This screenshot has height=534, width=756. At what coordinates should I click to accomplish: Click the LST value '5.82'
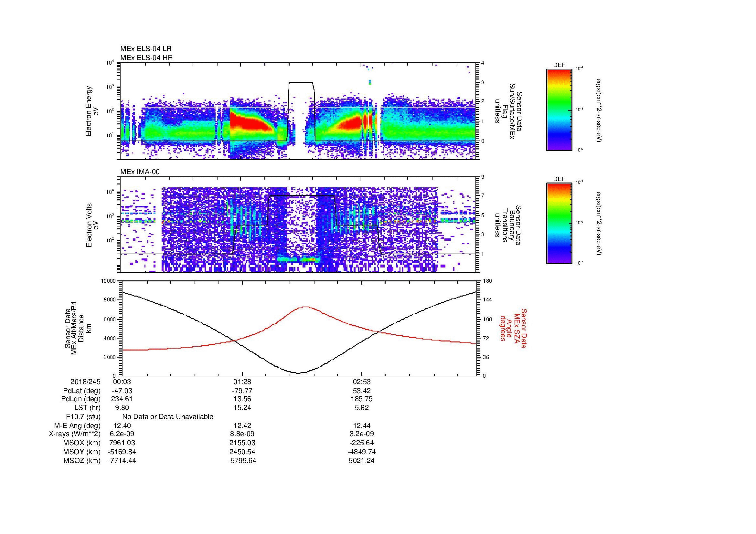[x=362, y=408]
